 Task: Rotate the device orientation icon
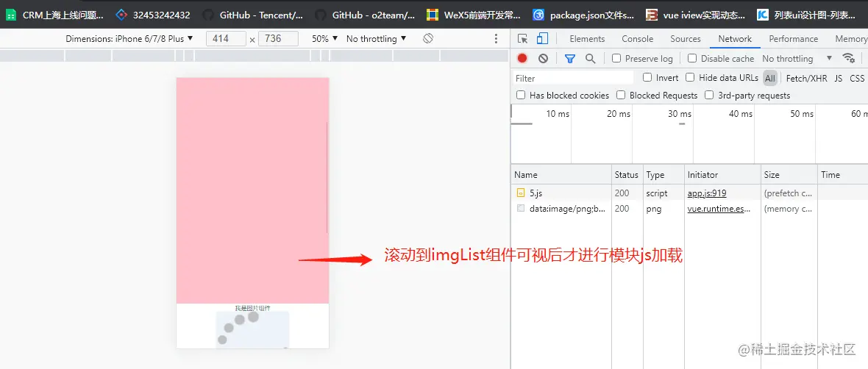(x=427, y=39)
